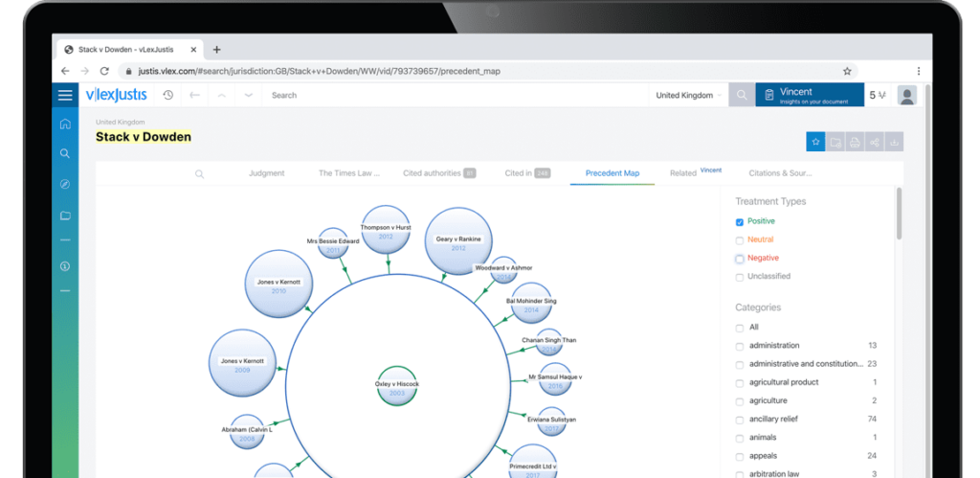Open the Cited in tab
The image size is (980, 478).
[x=527, y=173]
